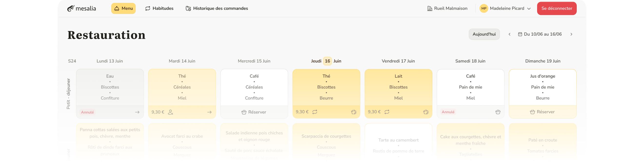This screenshot has width=644, height=162.
Task: Edit Jeudi breakfast order basket icon
Action: point(353,112)
